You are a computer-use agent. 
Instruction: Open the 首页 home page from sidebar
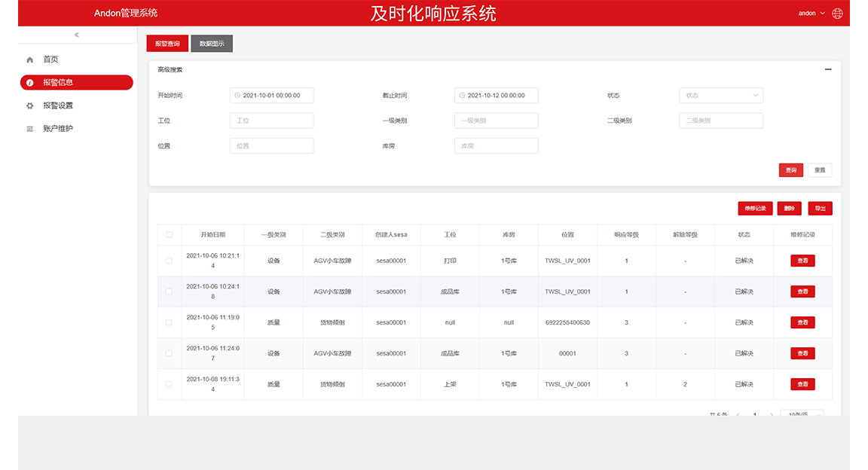(x=53, y=59)
